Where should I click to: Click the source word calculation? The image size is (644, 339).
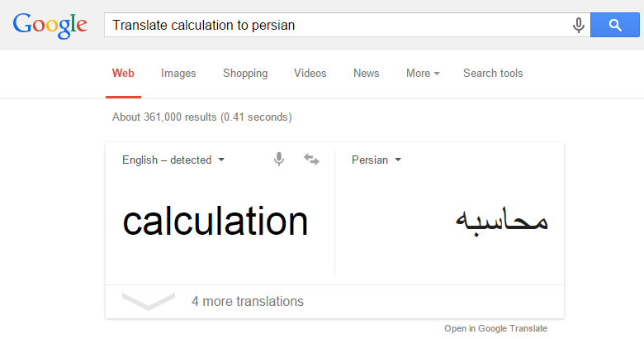[215, 222]
